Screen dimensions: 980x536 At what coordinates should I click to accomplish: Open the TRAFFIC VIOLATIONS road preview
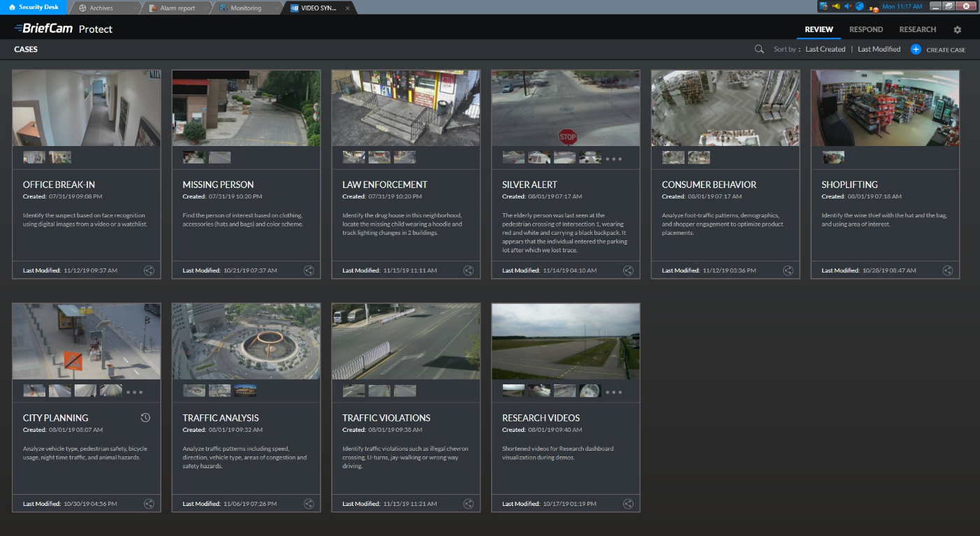406,341
